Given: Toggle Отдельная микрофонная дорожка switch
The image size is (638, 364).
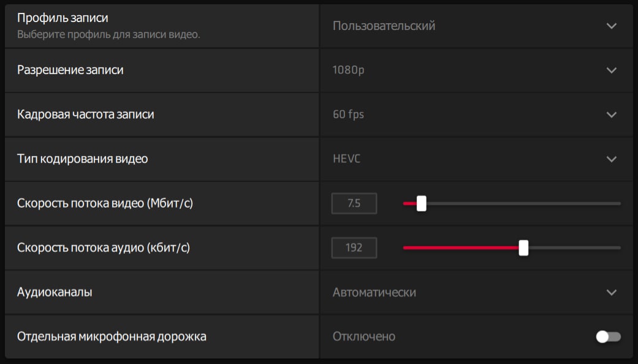Looking at the screenshot, I should coord(608,336).
